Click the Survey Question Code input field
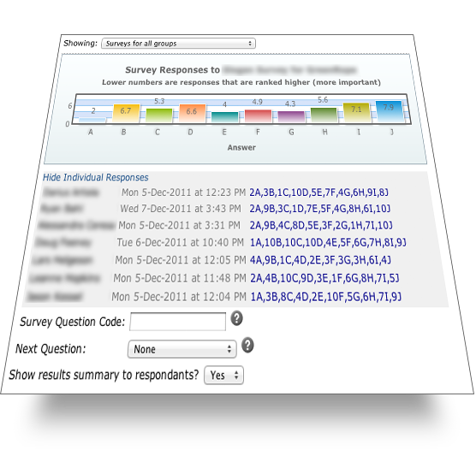Image resolution: width=476 pixels, height=450 pixels. (177, 322)
